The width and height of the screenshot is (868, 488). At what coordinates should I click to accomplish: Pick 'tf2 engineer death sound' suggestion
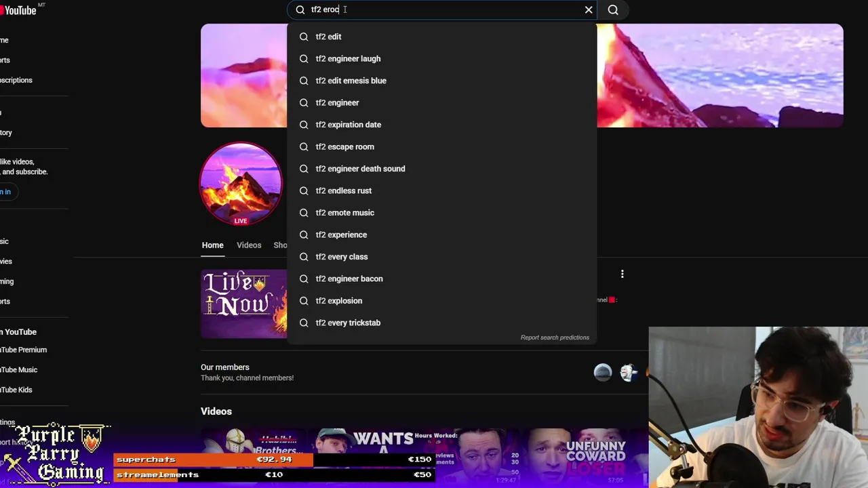coord(442,169)
